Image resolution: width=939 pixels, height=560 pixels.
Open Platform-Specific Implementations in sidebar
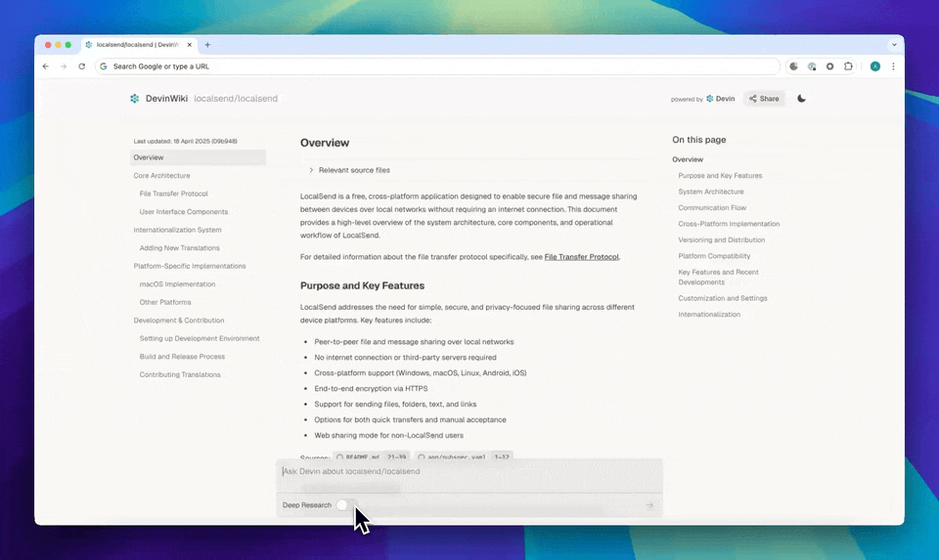click(189, 266)
